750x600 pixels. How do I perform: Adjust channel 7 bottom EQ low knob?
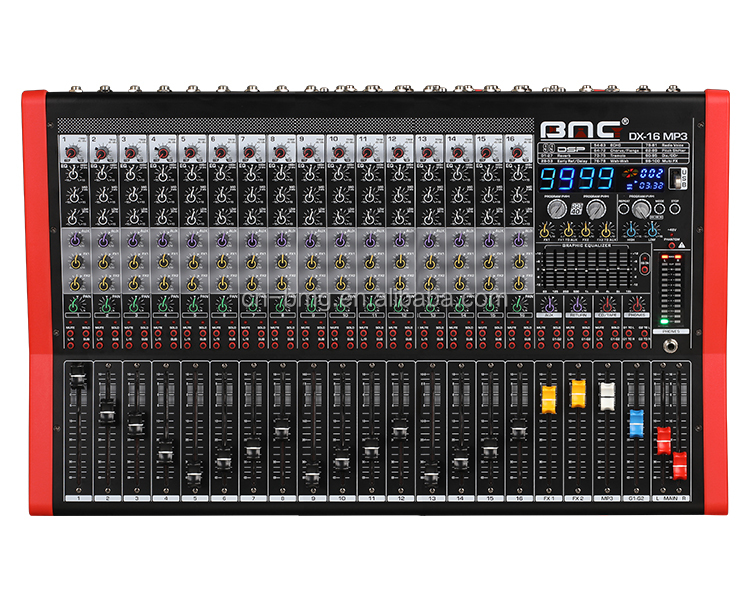pyautogui.click(x=251, y=218)
